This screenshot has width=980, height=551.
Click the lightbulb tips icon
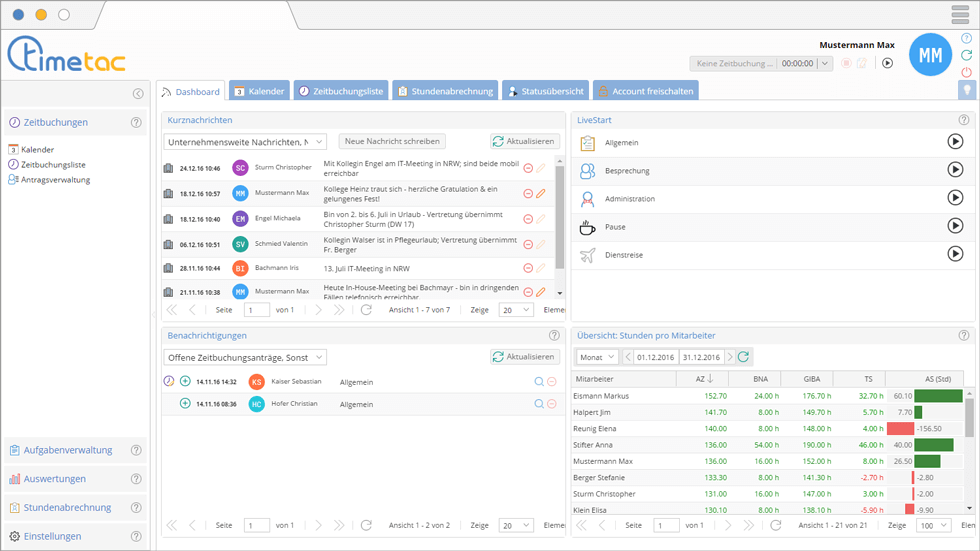966,90
